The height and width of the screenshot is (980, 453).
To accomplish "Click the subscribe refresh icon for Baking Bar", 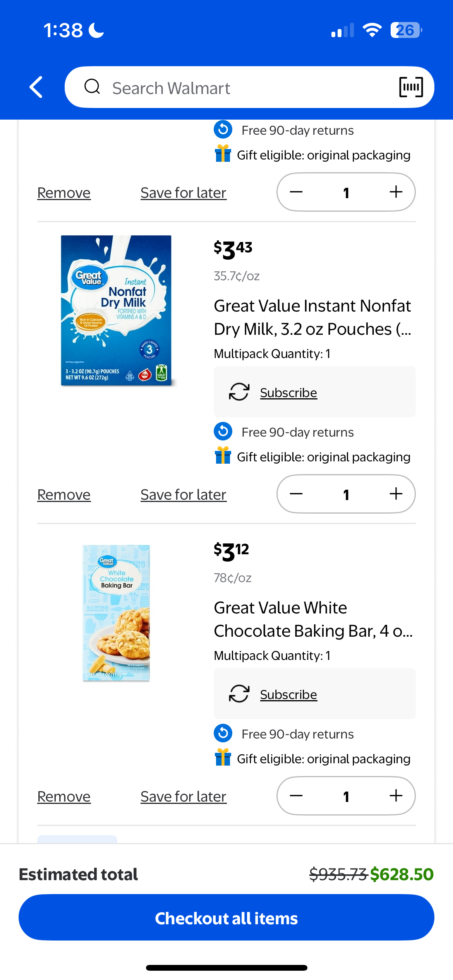I will tap(239, 694).
